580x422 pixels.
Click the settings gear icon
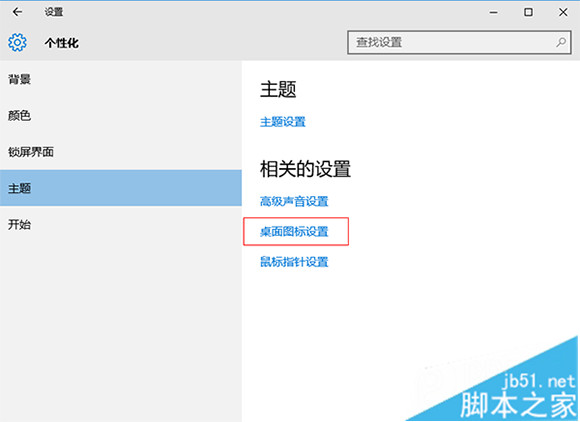(17, 42)
